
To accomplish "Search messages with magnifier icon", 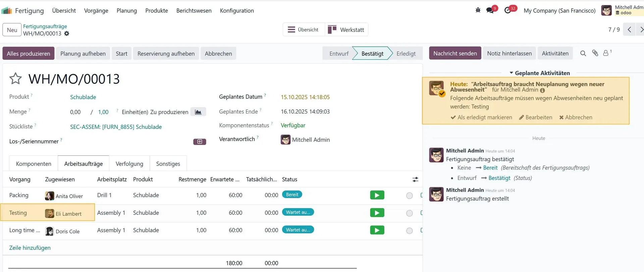I will click(x=583, y=53).
